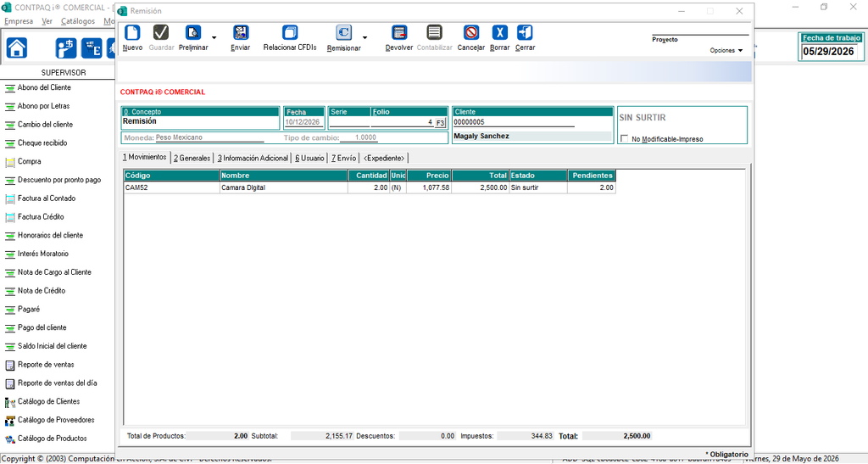This screenshot has height=464, width=868.
Task: Open Cambio del cliente in sidebar
Action: 45,125
